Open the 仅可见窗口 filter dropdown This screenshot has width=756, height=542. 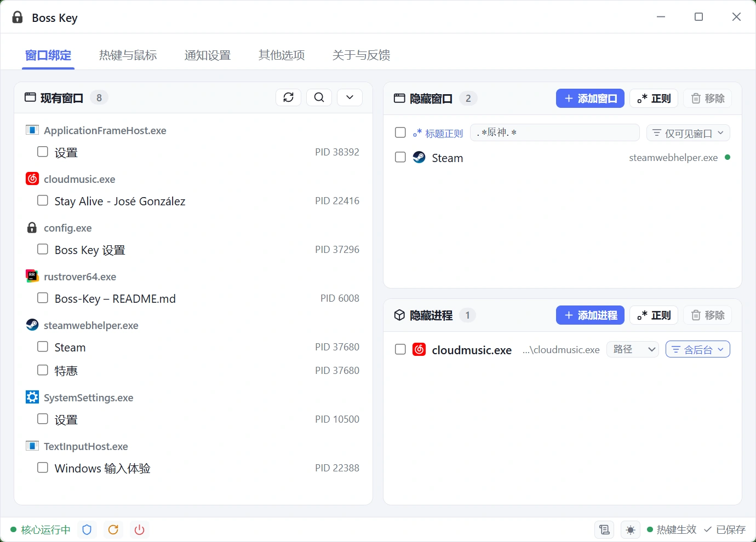(x=689, y=133)
